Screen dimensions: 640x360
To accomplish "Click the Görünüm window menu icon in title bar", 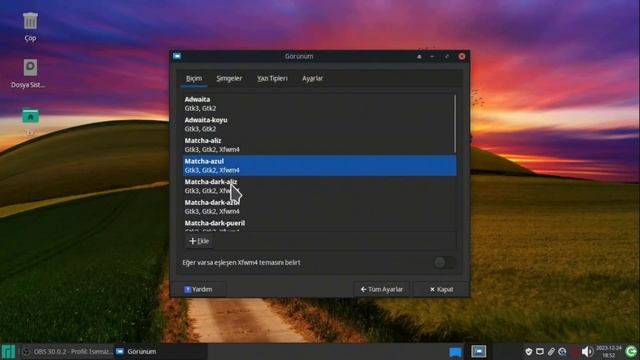I will click(x=177, y=56).
